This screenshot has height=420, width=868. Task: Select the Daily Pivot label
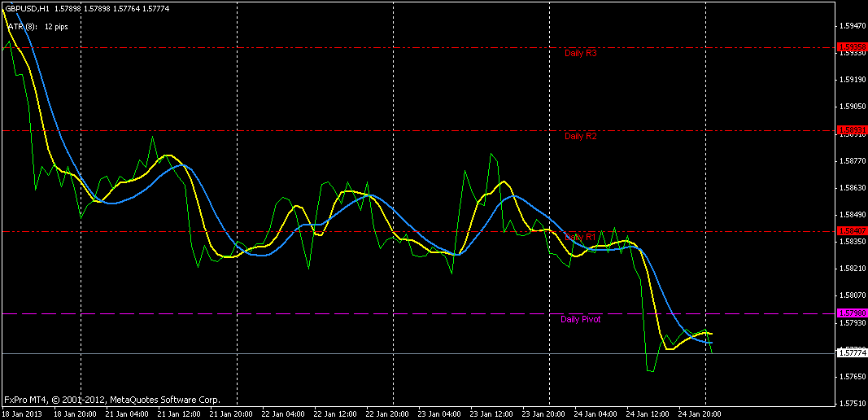[581, 319]
